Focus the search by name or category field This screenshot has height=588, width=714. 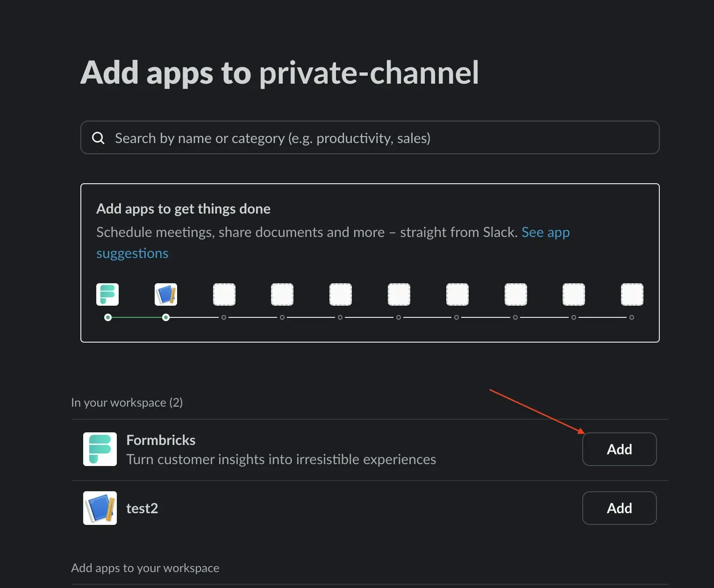[370, 137]
